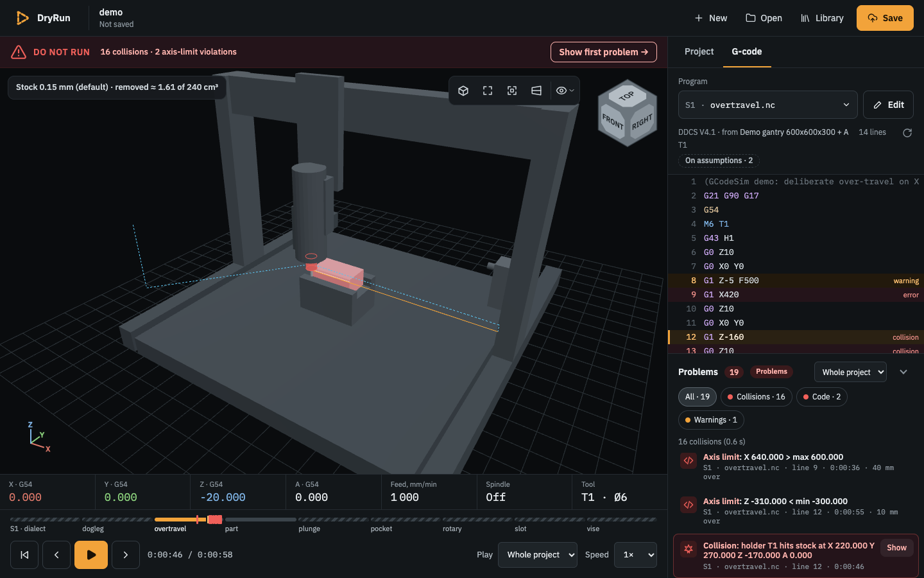Select the G-code tab
This screenshot has width=924, height=578.
point(747,51)
